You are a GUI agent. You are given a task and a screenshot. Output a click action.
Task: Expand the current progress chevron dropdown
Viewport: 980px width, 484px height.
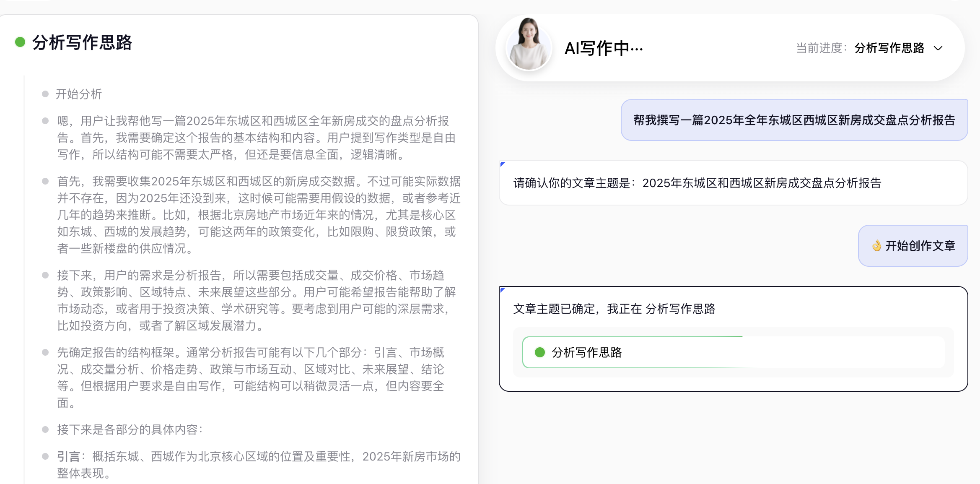click(938, 48)
